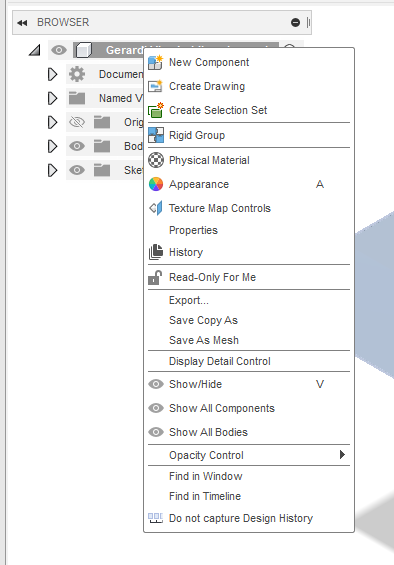
Task: Hide the Bodies folder with its eye icon
Action: (x=77, y=146)
